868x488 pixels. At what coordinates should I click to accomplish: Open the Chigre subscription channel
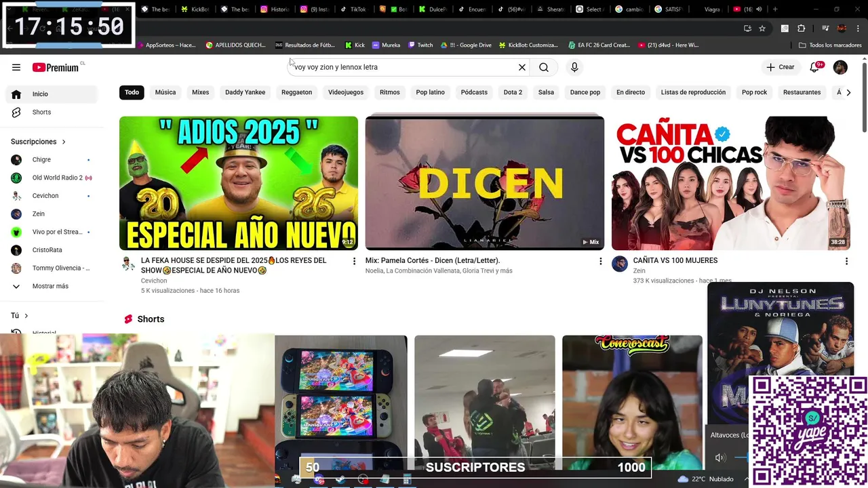click(x=53, y=159)
